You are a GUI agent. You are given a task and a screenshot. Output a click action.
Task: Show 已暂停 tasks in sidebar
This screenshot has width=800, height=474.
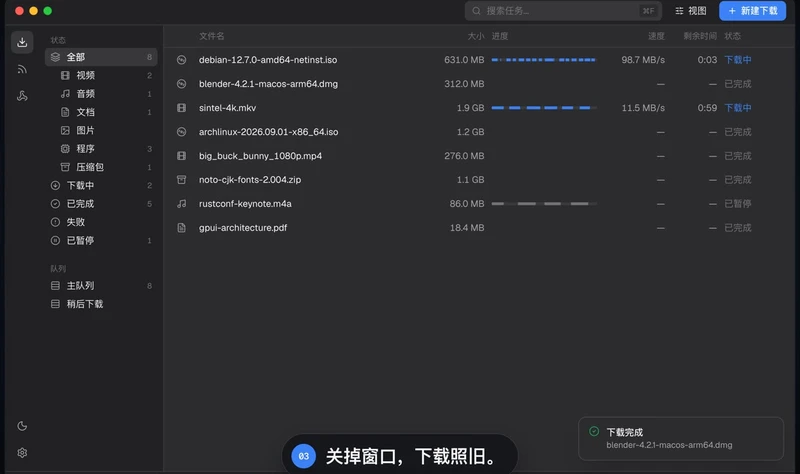[x=101, y=240]
